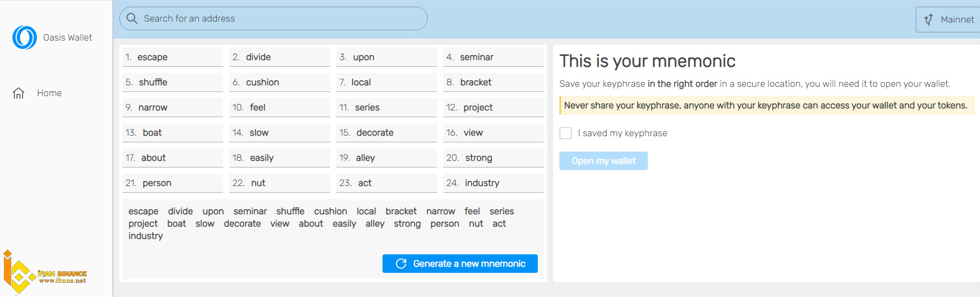
Task: Focus the Search for an address field
Action: coord(274,18)
